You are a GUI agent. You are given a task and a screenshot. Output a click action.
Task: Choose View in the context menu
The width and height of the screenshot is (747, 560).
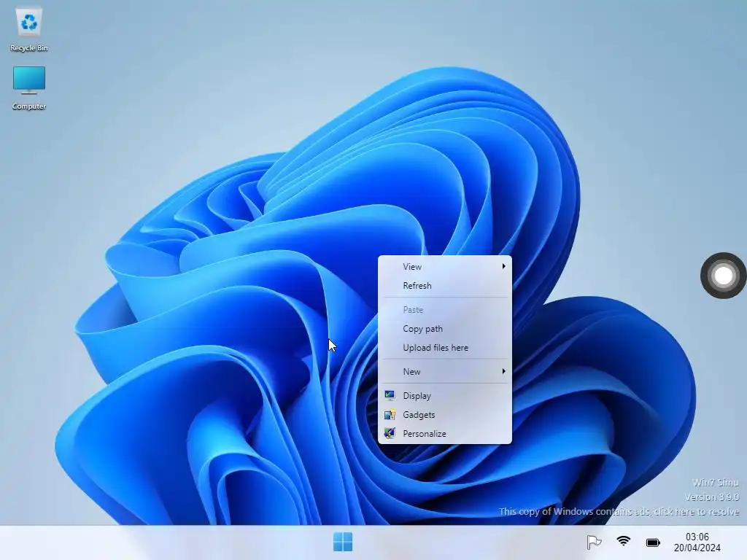click(x=445, y=267)
